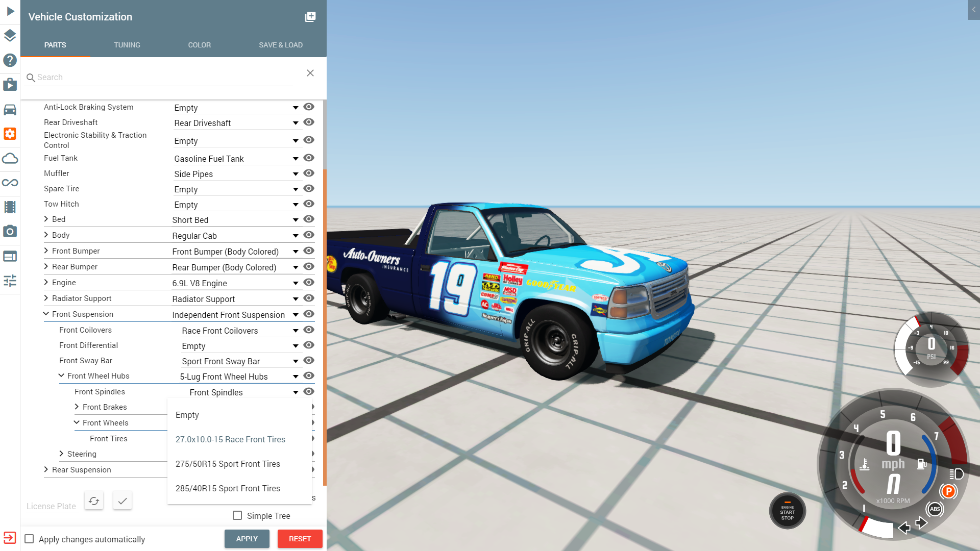The image size is (980, 551).
Task: Open the scenarios briefcase play icon
Action: 10,85
